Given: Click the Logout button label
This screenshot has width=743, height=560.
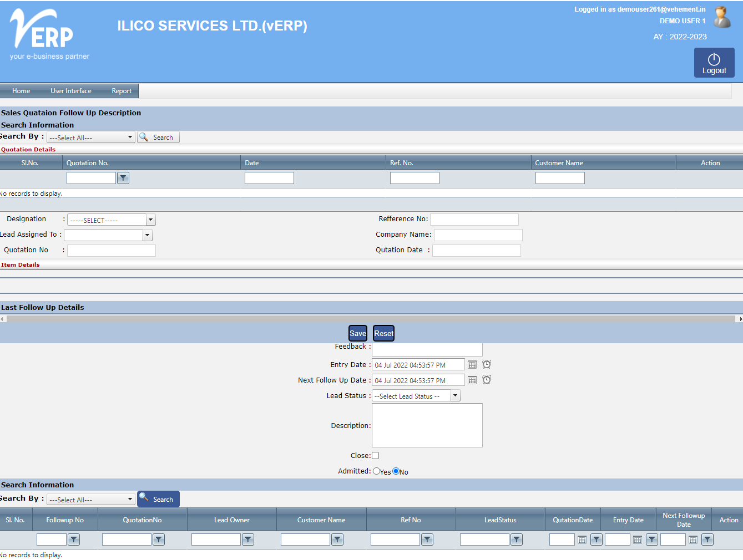Looking at the screenshot, I should pos(714,71).
